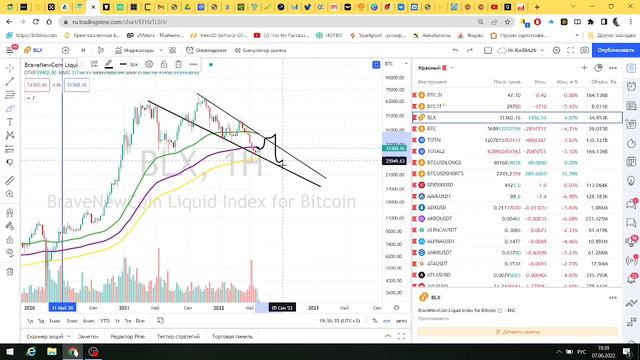Select the text annotation tool
Screen dimensions: 640x360
pyautogui.click(x=10, y=122)
